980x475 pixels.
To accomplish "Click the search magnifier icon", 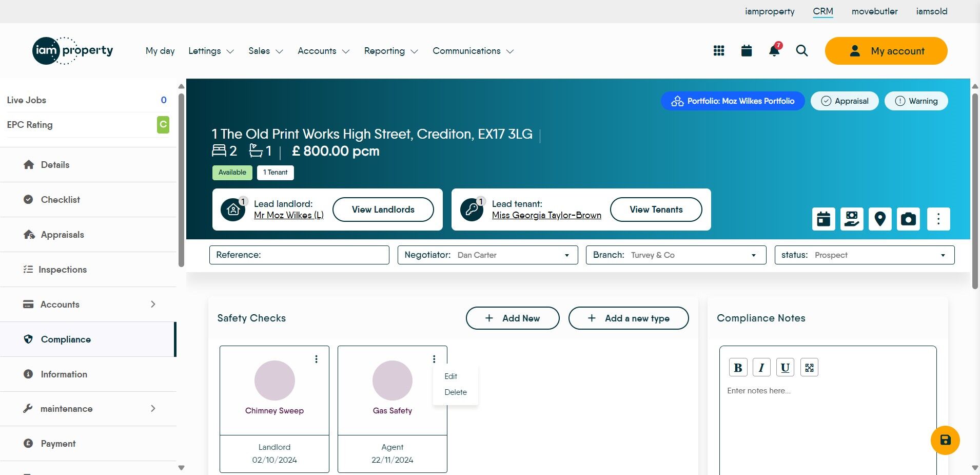I will pos(802,50).
